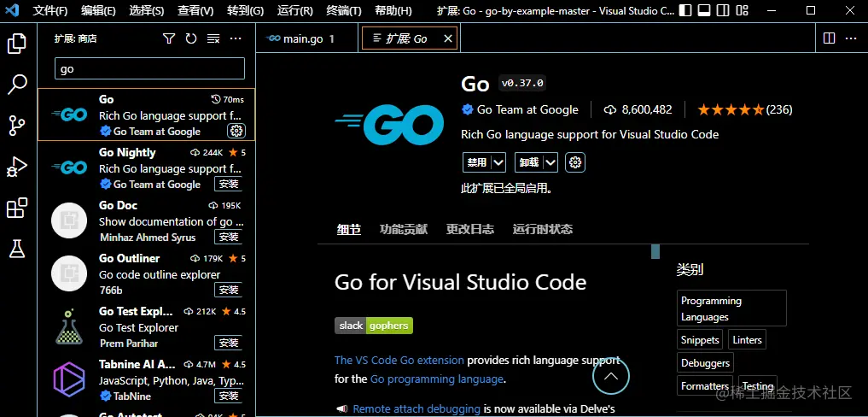
Task: Open the Testing beaker view
Action: 17,249
